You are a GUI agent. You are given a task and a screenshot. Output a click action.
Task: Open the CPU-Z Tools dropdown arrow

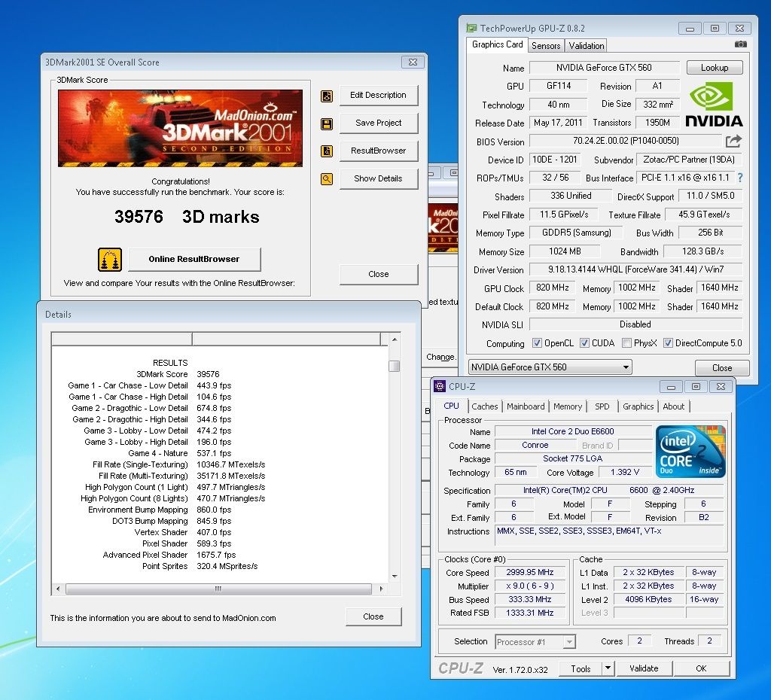pyautogui.click(x=608, y=668)
